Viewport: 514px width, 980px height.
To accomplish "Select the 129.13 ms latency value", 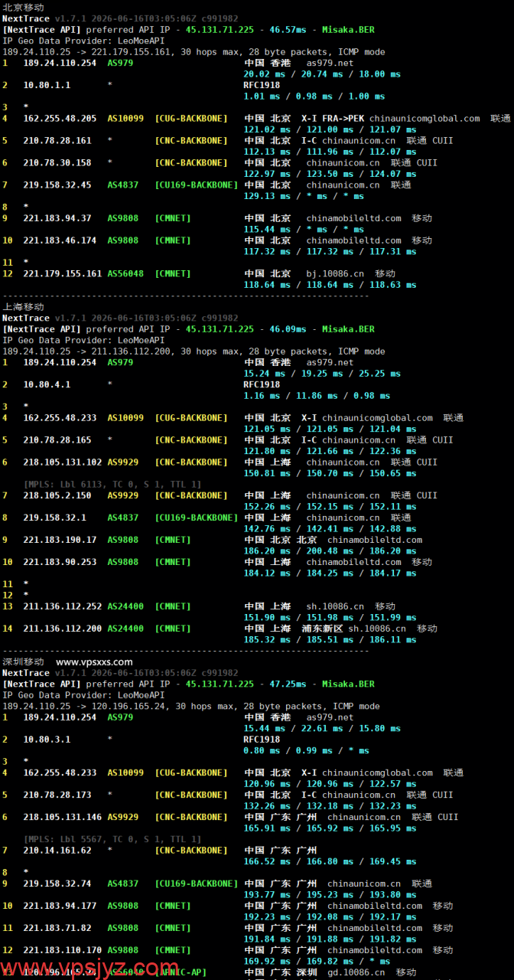I will pos(267,196).
